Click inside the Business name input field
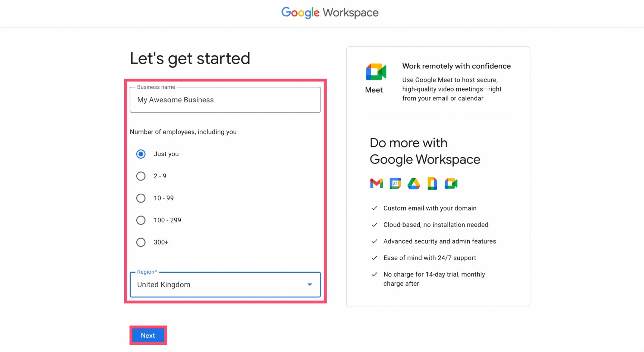 click(x=225, y=100)
